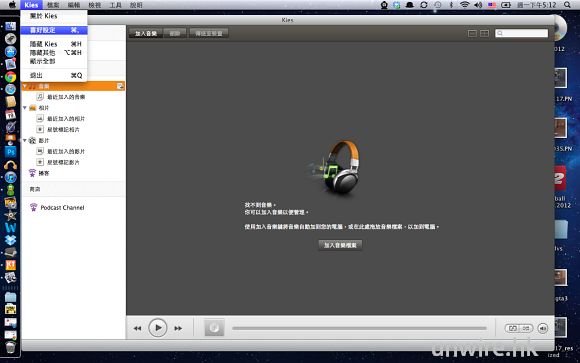Click the Kies menu title
Viewport: 580px width, 363px height.
(31, 5)
